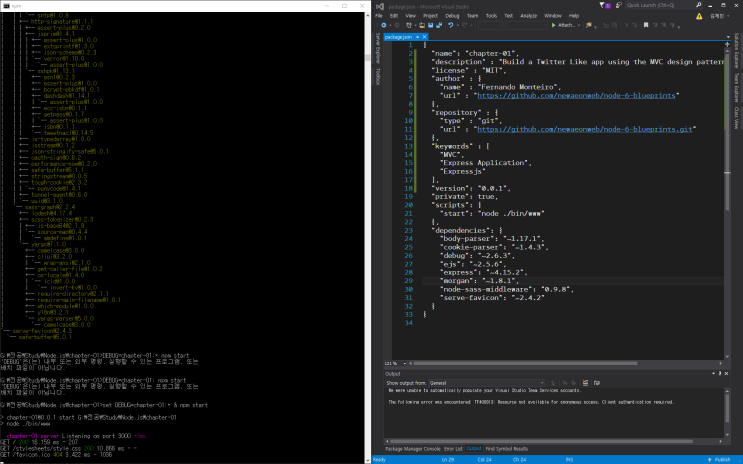Screen dimensions: 743x464
Task: Expand the New Project dropdown arrow
Action: (416, 25)
